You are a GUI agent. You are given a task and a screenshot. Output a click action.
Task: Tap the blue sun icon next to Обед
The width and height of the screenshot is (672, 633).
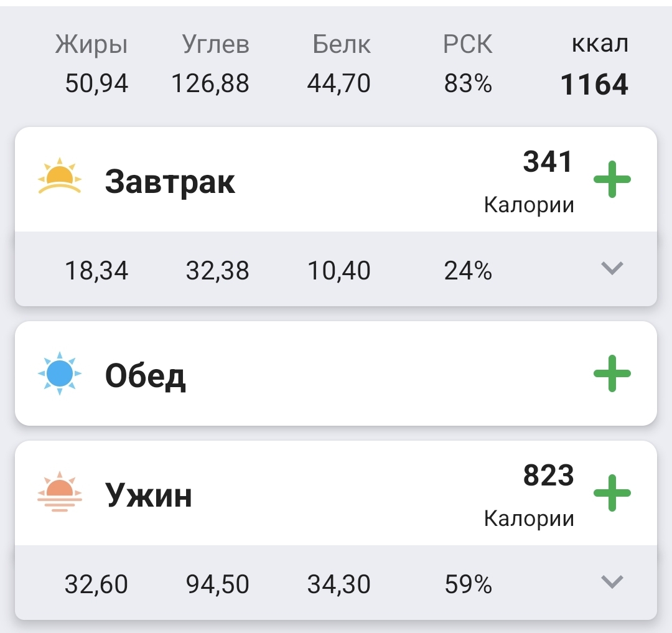[60, 374]
